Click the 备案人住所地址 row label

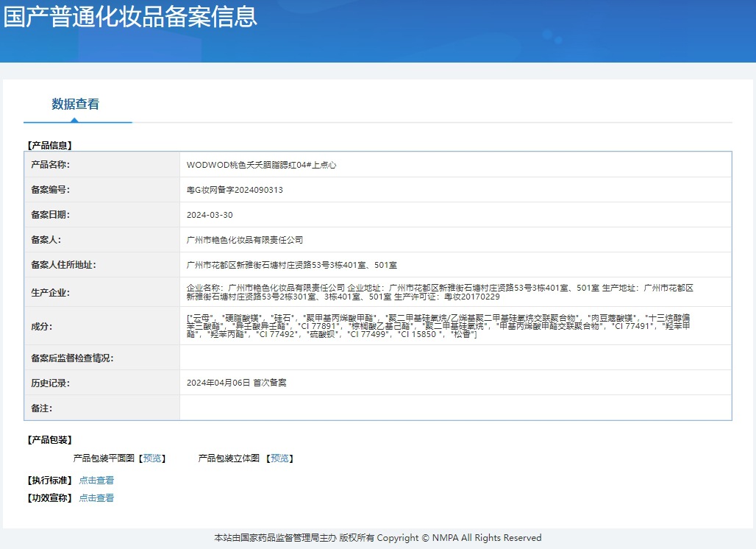[63, 265]
